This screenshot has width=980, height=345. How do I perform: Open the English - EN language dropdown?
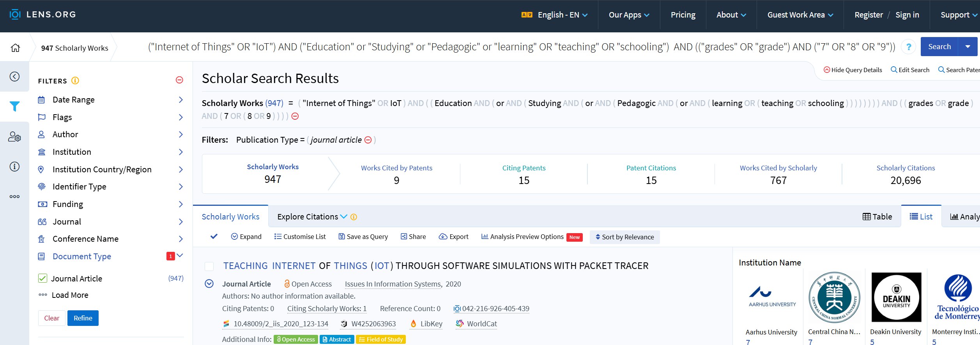[x=554, y=15]
